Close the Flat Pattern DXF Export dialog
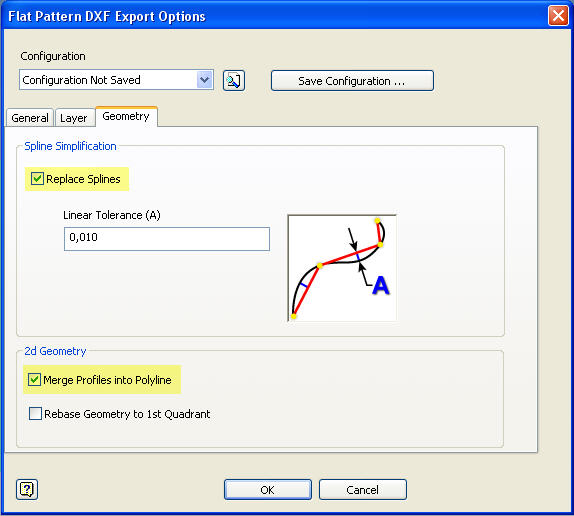 tap(558, 16)
